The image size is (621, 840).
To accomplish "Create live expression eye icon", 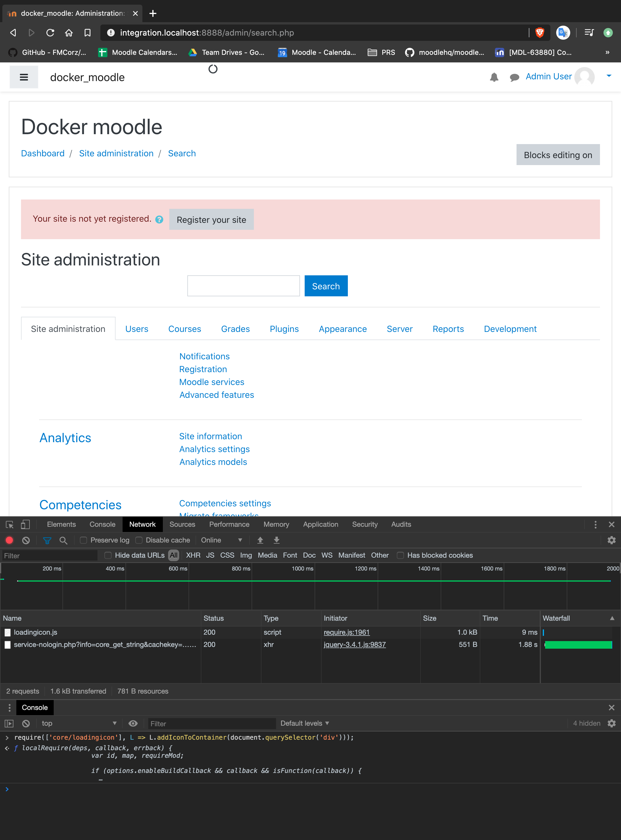I will click(x=133, y=723).
